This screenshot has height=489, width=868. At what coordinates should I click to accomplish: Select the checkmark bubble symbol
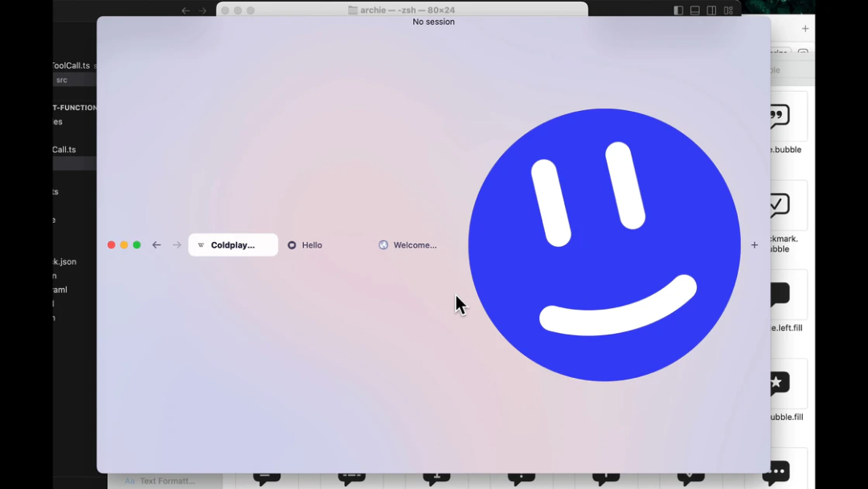coord(780,205)
